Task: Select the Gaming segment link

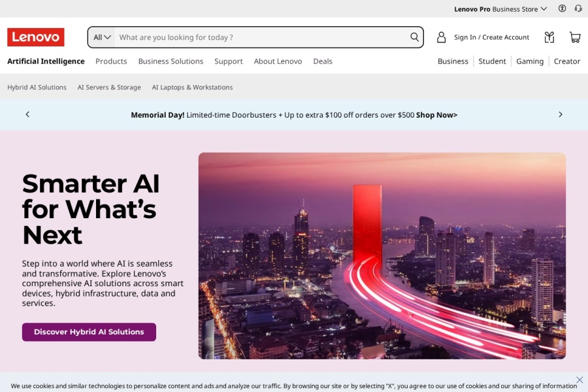Action: click(530, 61)
